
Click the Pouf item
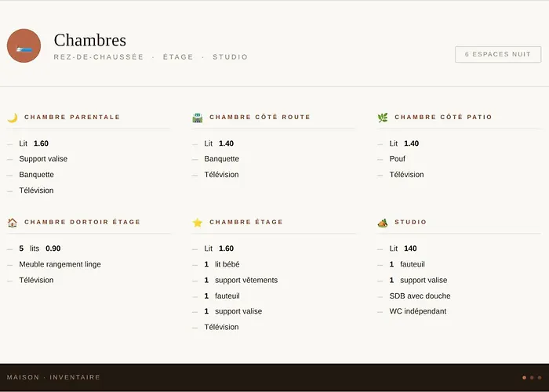click(397, 159)
